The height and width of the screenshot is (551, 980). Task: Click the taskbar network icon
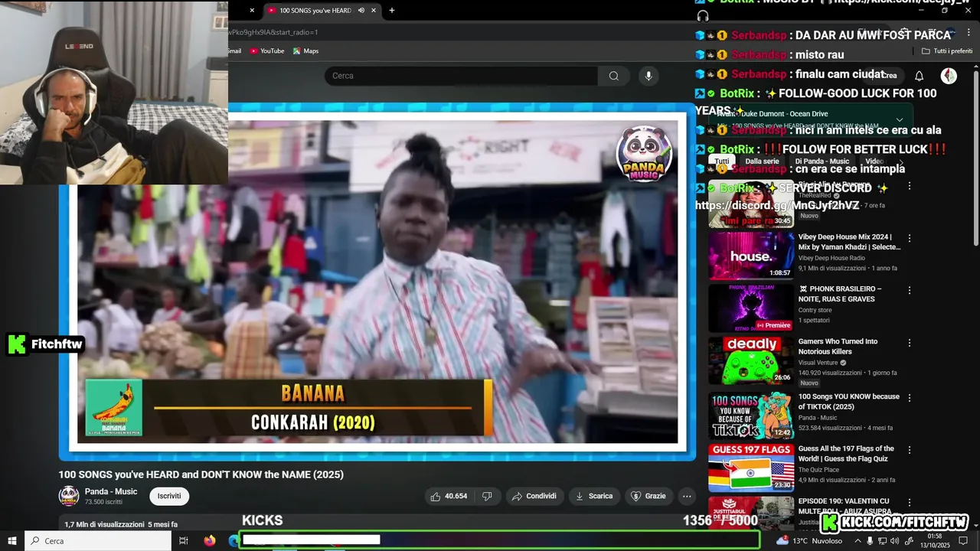click(882, 541)
